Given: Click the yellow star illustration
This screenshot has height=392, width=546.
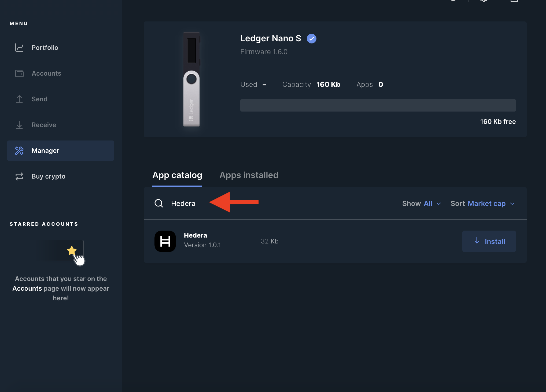Looking at the screenshot, I should pos(72,251).
